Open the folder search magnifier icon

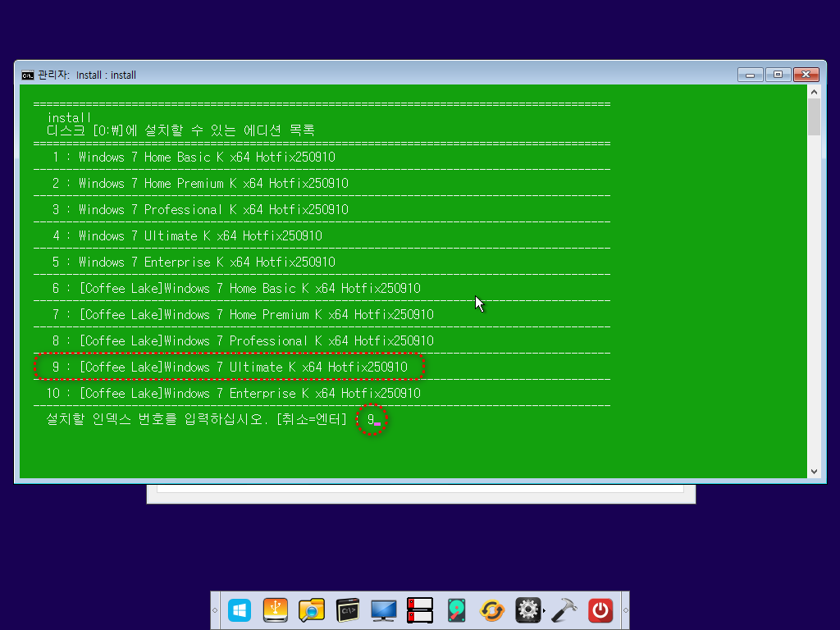tap(311, 610)
